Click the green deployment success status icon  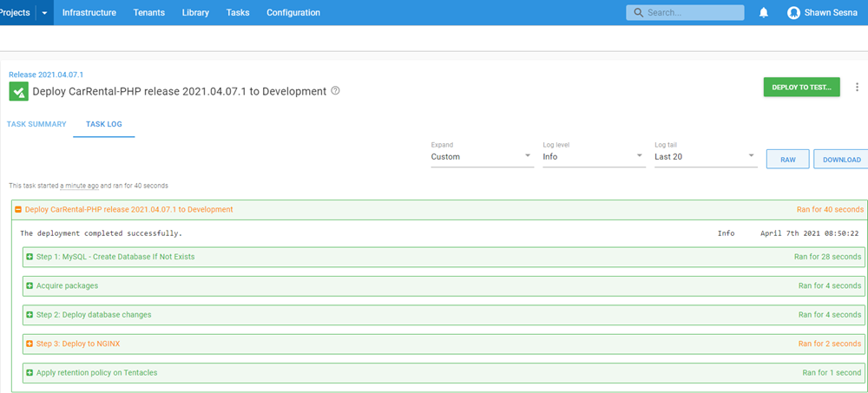18,91
